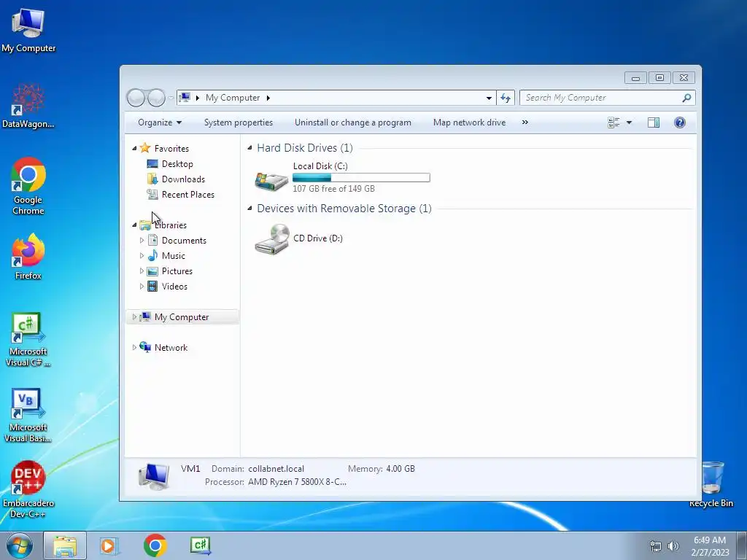Select Documents in Libraries
Screen dimensions: 747x560
[x=184, y=241]
